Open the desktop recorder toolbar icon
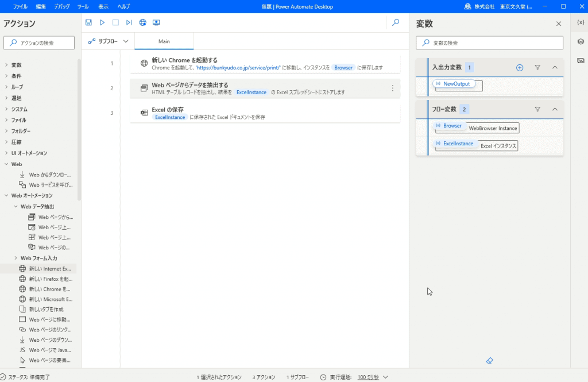The width and height of the screenshot is (588, 382). click(x=156, y=22)
